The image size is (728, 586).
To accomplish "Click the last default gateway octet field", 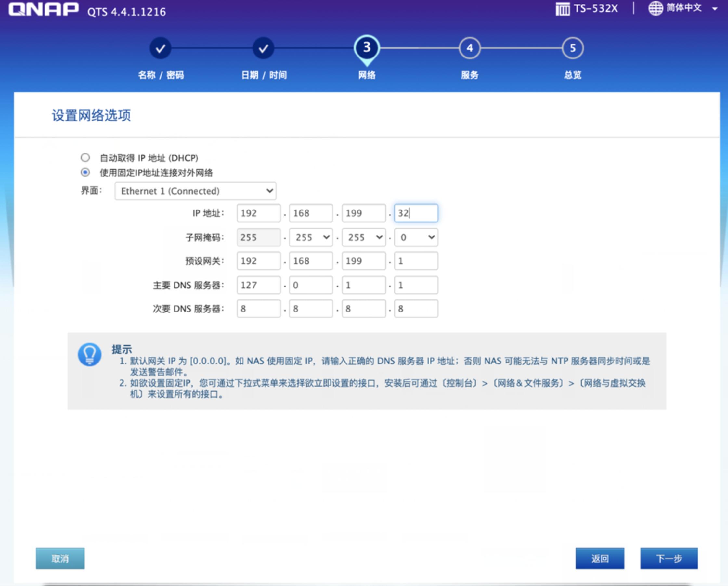I will coord(416,261).
